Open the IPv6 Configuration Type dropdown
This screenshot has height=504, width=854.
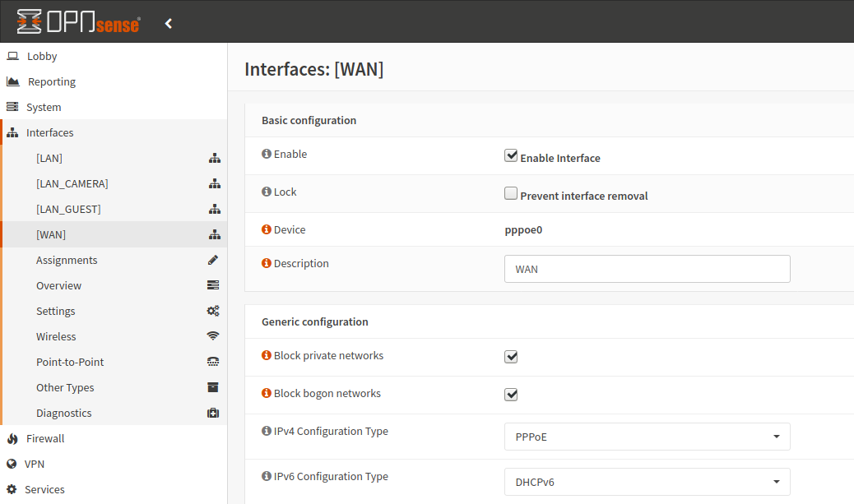(647, 482)
